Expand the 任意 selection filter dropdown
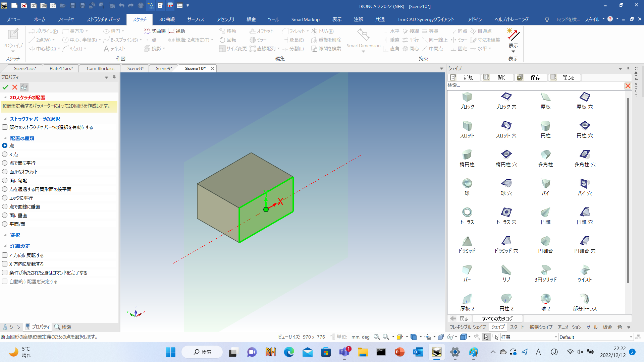 point(555,337)
